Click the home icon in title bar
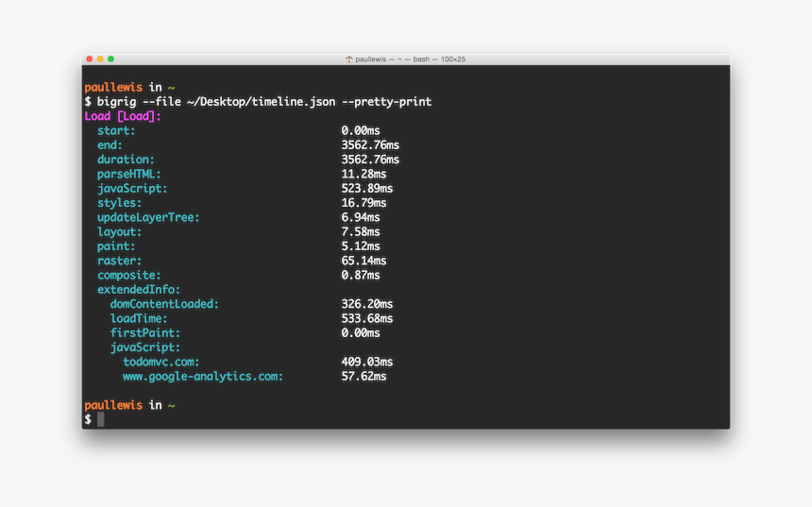 [x=349, y=59]
